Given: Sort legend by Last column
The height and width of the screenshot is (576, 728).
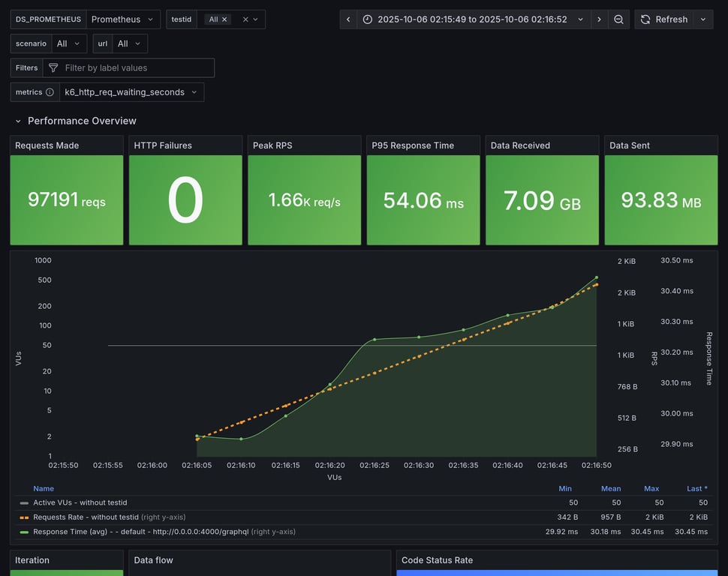Looking at the screenshot, I should [x=696, y=488].
